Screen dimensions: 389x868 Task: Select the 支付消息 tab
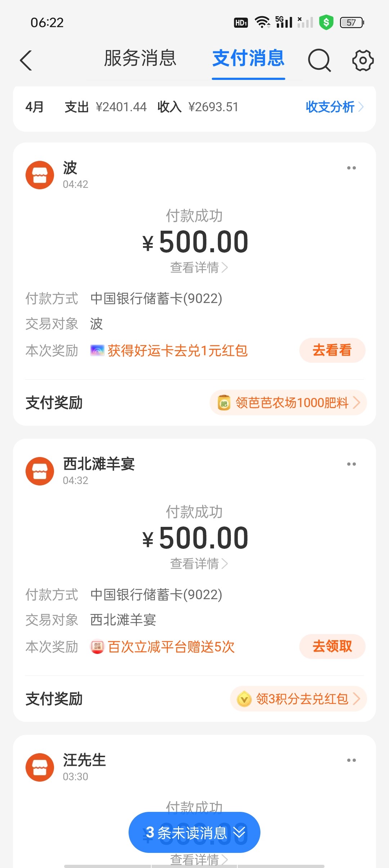pos(248,58)
